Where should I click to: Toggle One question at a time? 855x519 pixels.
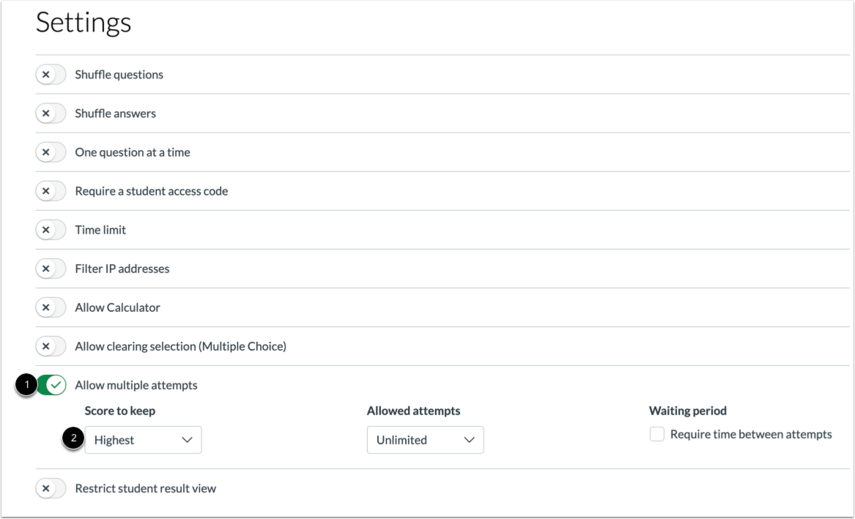(50, 153)
